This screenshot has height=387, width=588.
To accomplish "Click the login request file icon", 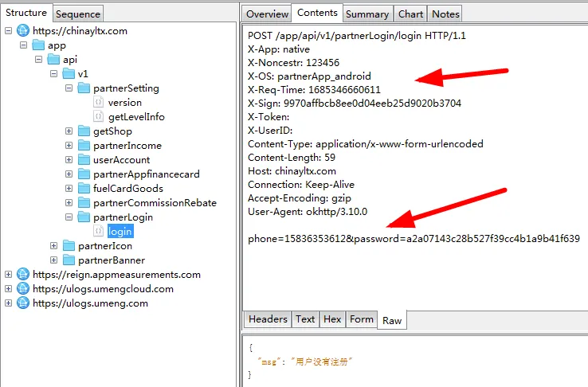I will (x=98, y=231).
